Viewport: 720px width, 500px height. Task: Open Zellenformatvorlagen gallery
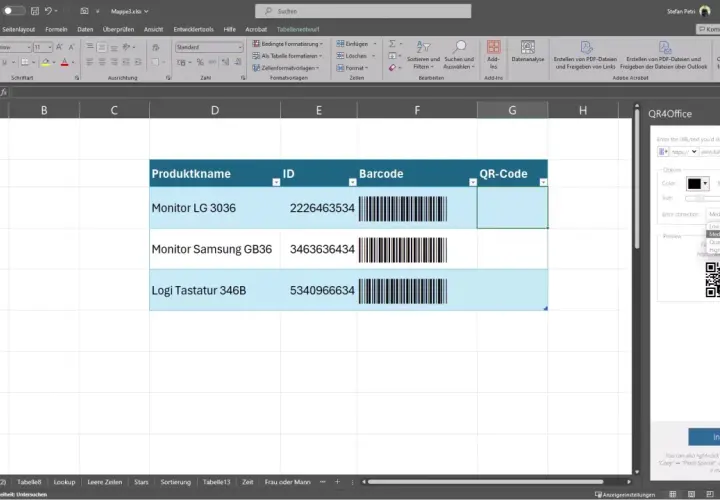[286, 68]
